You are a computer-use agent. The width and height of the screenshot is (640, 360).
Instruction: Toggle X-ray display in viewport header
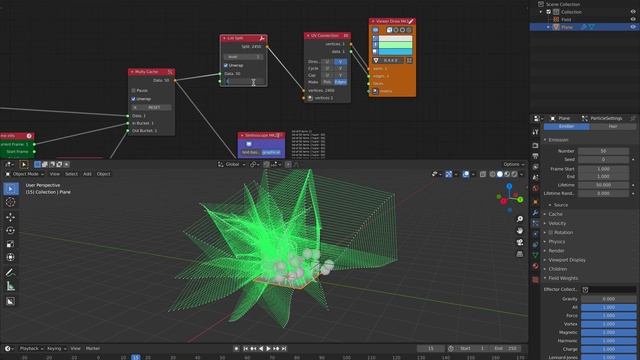pyautogui.click(x=483, y=174)
